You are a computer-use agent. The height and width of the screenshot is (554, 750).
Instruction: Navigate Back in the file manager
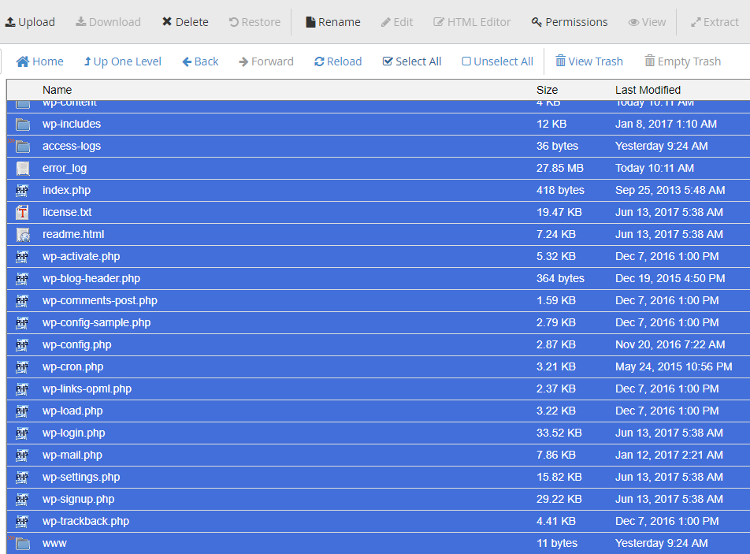click(x=200, y=61)
